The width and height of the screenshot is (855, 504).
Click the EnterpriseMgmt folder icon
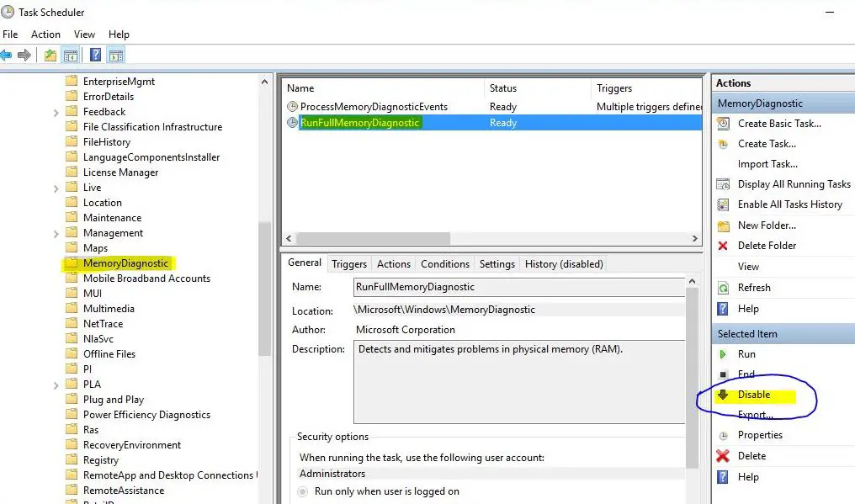coord(72,82)
